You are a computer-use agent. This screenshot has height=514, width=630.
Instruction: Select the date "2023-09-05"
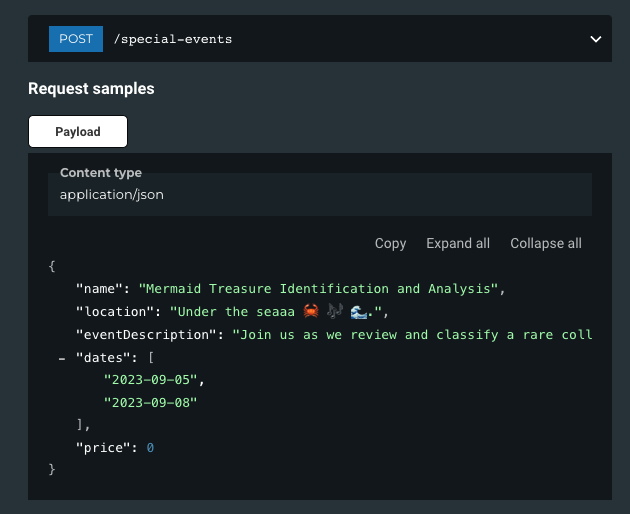pyautogui.click(x=150, y=380)
